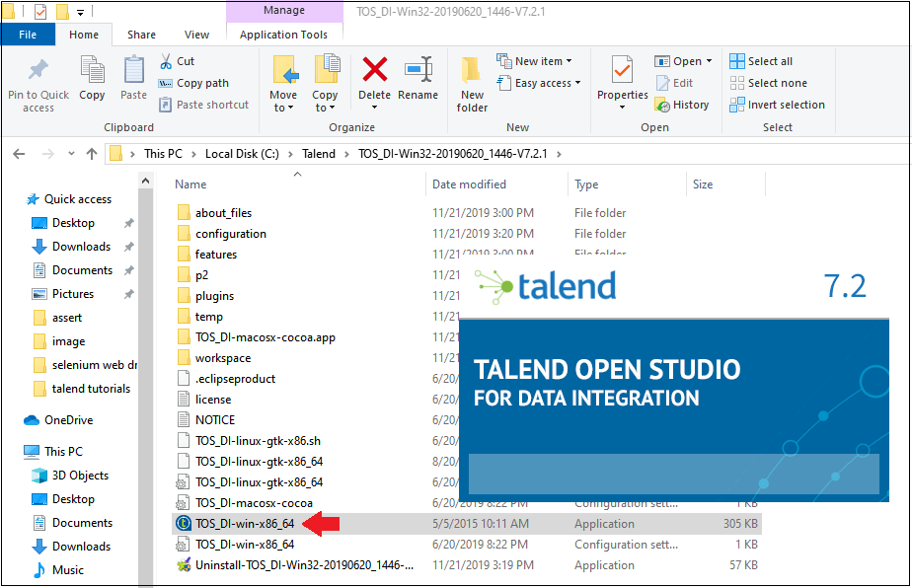Select the license file

pyautogui.click(x=204, y=400)
